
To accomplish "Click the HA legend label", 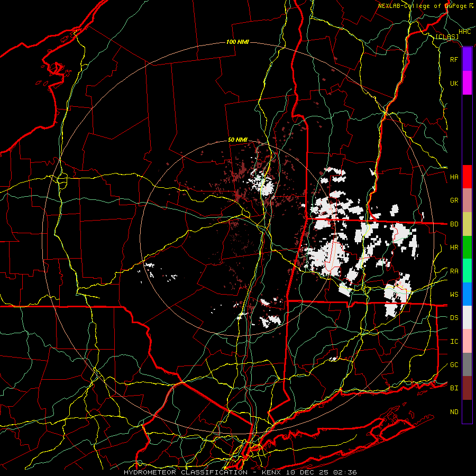I will click(x=454, y=177).
